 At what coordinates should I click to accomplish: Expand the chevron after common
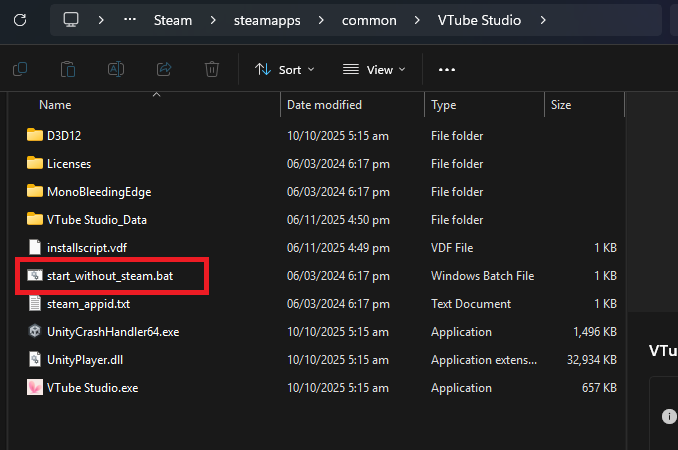(417, 20)
